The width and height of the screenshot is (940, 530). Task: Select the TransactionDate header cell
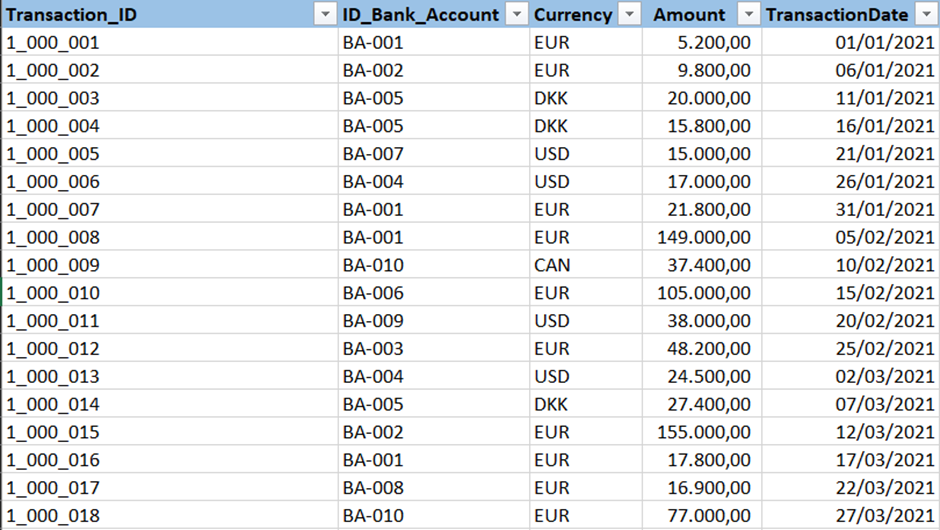point(851,14)
